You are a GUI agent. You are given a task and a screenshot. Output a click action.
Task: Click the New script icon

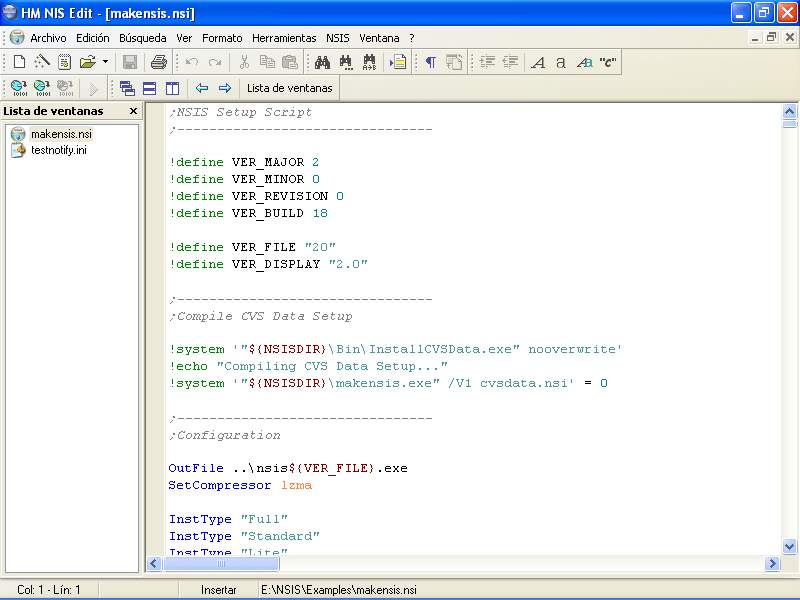[x=19, y=62]
